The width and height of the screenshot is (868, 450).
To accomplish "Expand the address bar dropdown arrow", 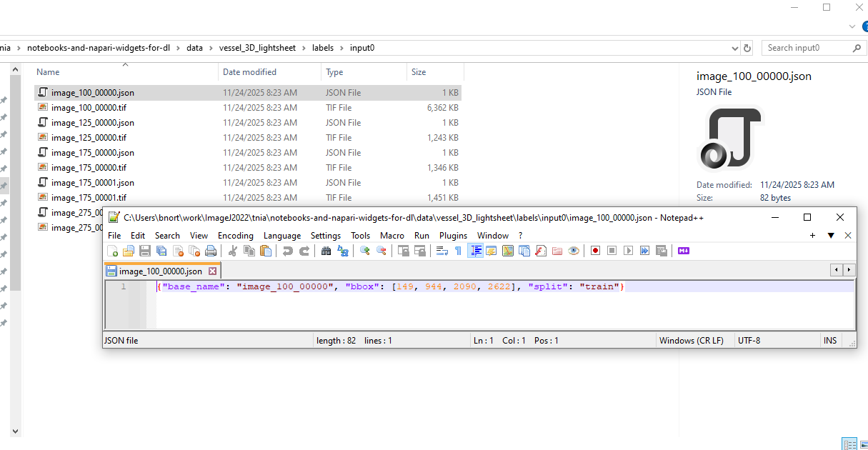I will click(735, 47).
